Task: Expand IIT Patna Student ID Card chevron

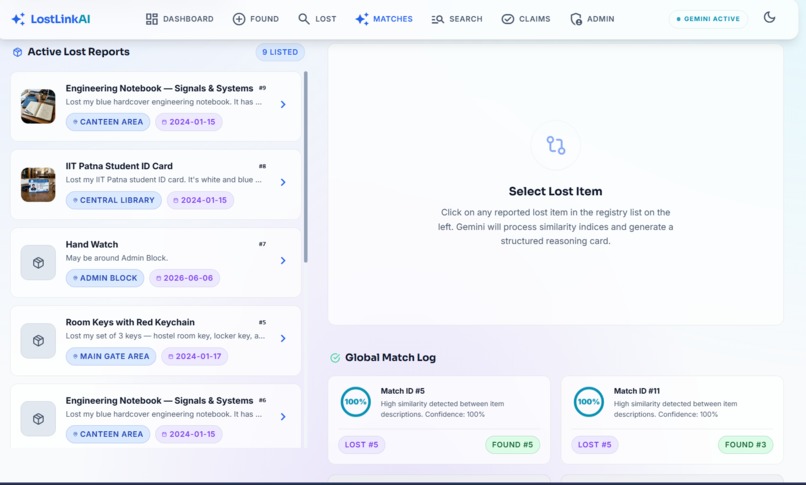Action: pos(283,182)
